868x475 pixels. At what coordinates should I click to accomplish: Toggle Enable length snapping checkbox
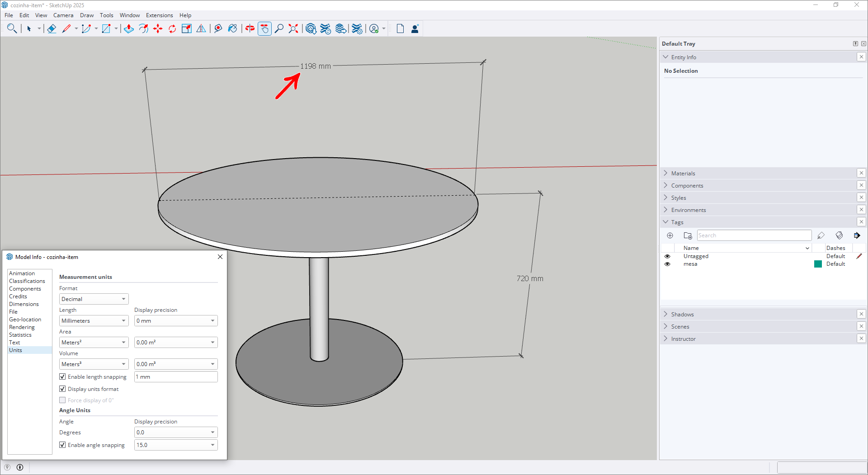[x=62, y=376]
